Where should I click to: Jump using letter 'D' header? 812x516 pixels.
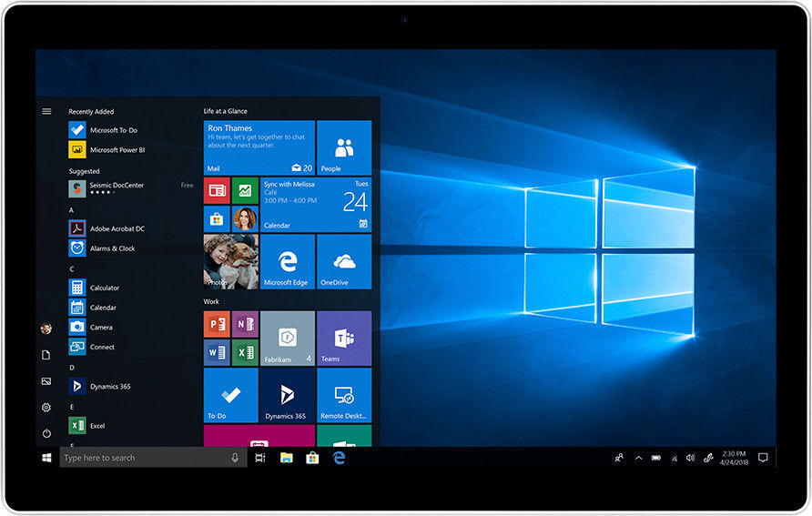[72, 368]
